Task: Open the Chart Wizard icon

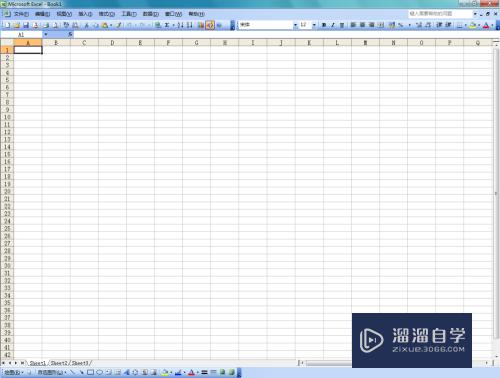Action: (200, 25)
